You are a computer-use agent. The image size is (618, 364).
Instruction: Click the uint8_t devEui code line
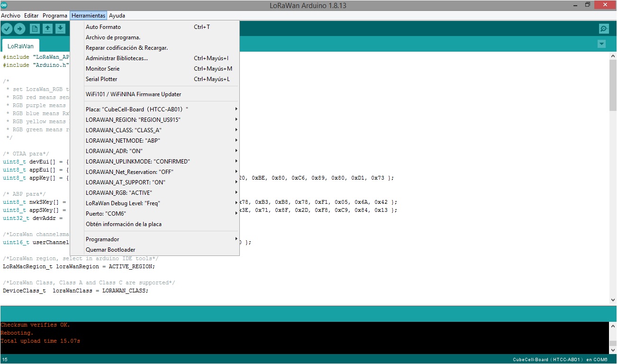coord(36,162)
